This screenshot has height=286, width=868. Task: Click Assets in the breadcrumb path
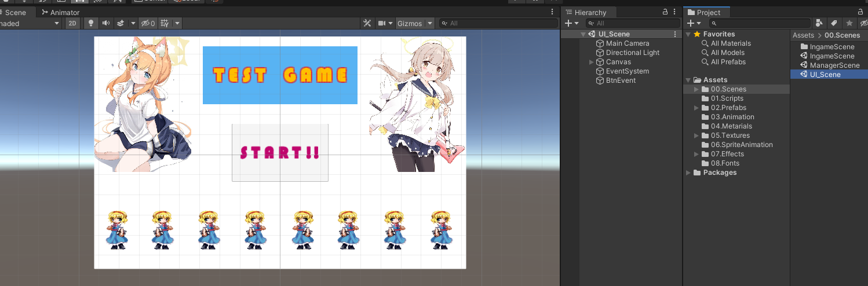click(x=803, y=35)
